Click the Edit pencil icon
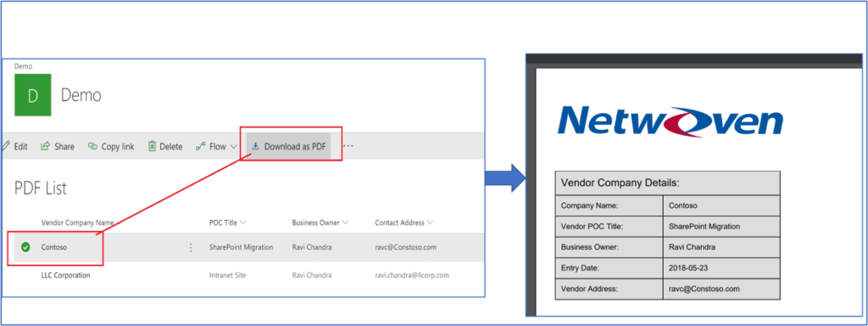 tap(6, 146)
